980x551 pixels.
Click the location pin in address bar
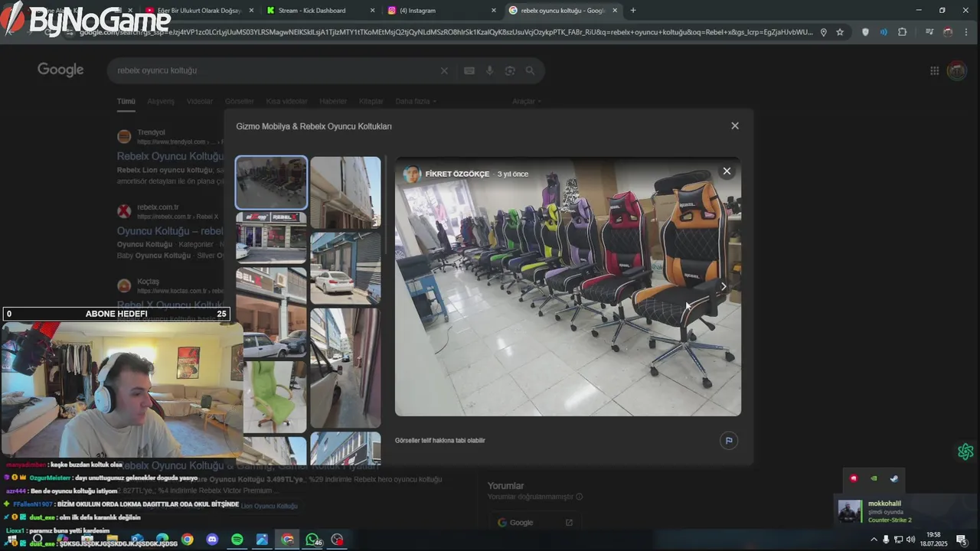(824, 32)
